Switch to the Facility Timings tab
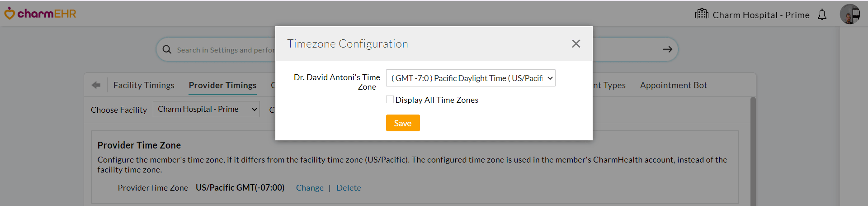 coord(144,85)
